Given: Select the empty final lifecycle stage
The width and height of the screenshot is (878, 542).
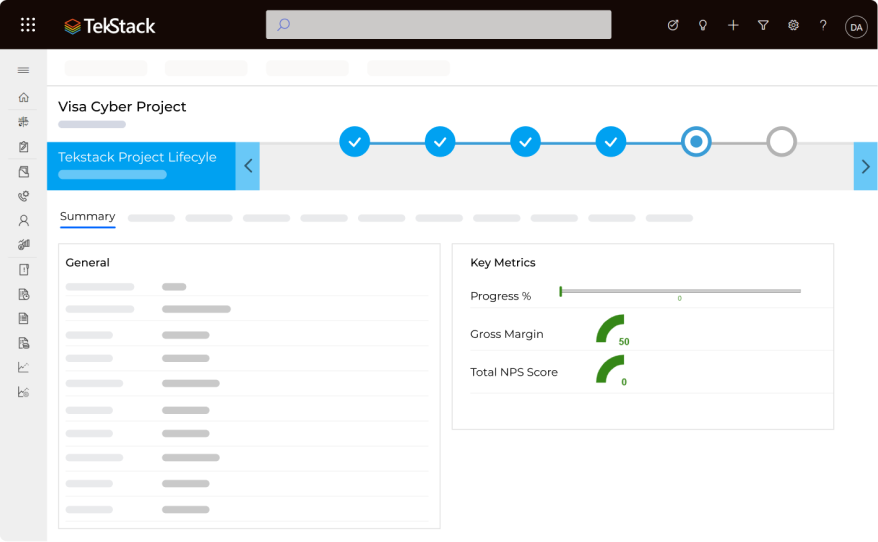Looking at the screenshot, I should tap(782, 142).
